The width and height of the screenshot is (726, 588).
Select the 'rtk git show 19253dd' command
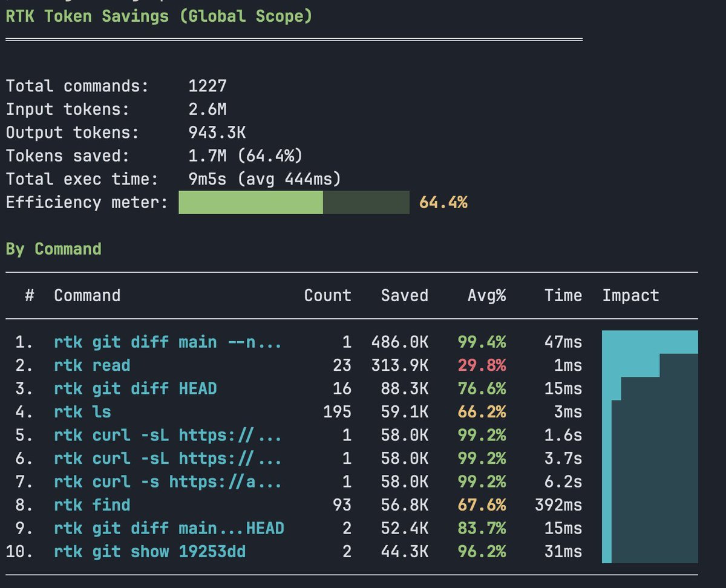pyautogui.click(x=149, y=552)
